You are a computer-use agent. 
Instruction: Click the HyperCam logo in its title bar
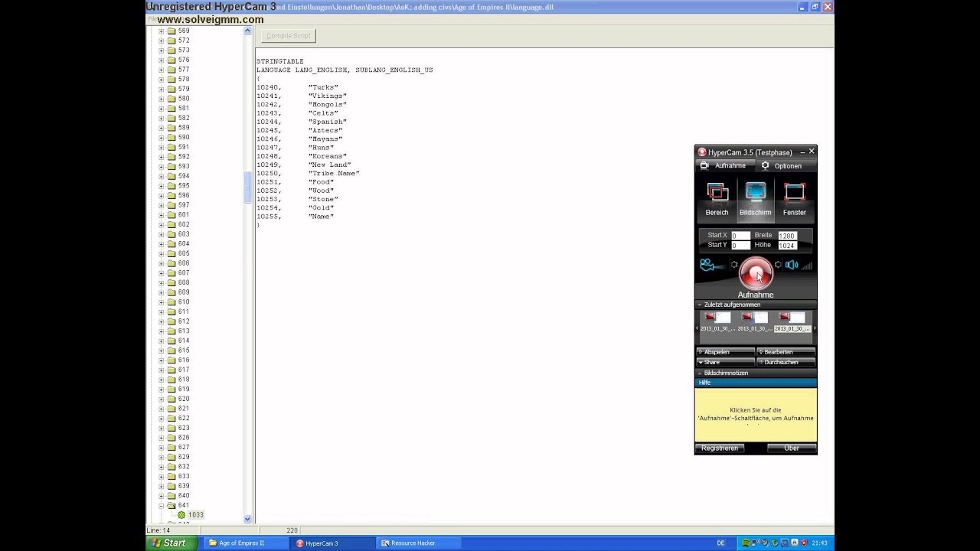click(x=701, y=152)
